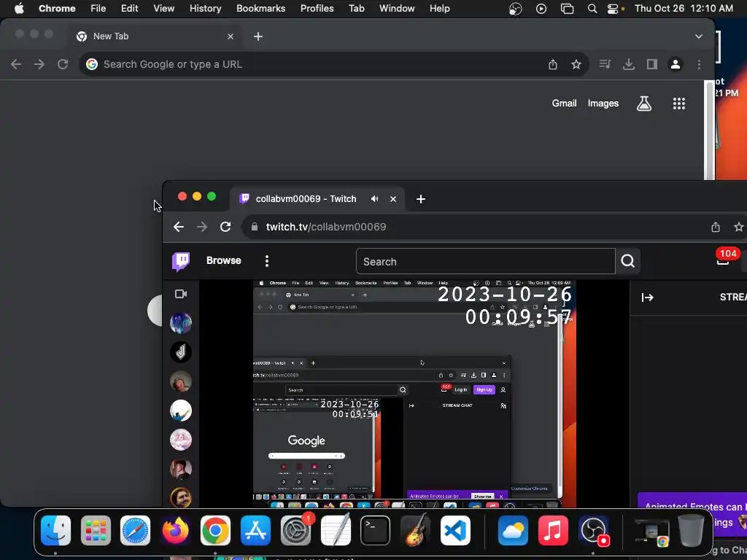Open Spotlight search in the menu bar
This screenshot has height=560, width=747.
[x=592, y=9]
